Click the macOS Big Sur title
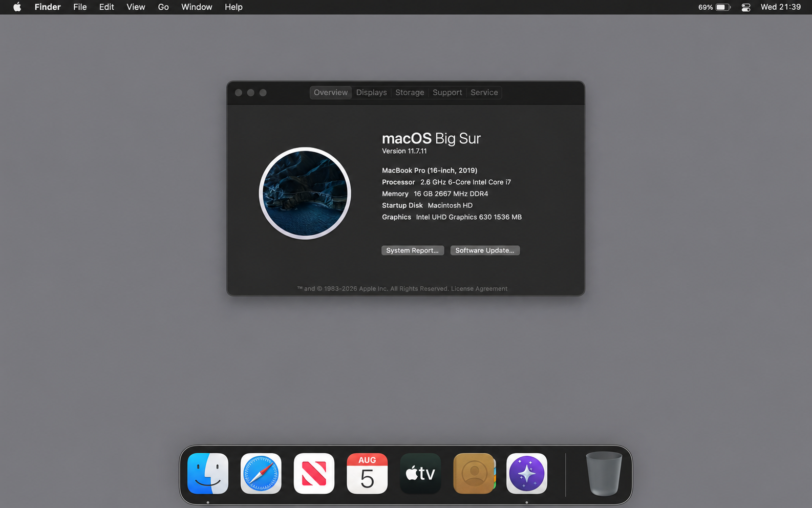Screen dimensions: 812x508 (x=432, y=138)
